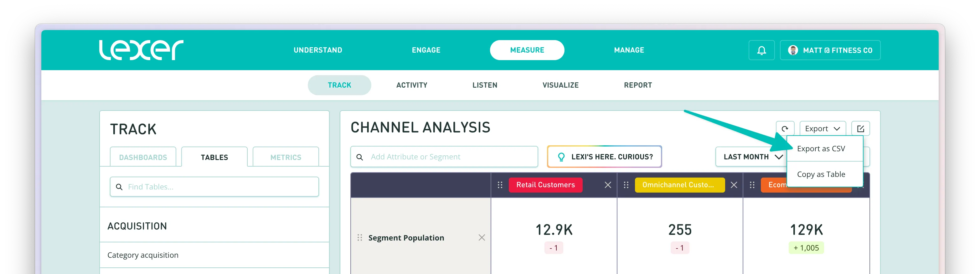980x274 pixels.
Task: Click the - 1 badge under 255
Action: coord(679,248)
